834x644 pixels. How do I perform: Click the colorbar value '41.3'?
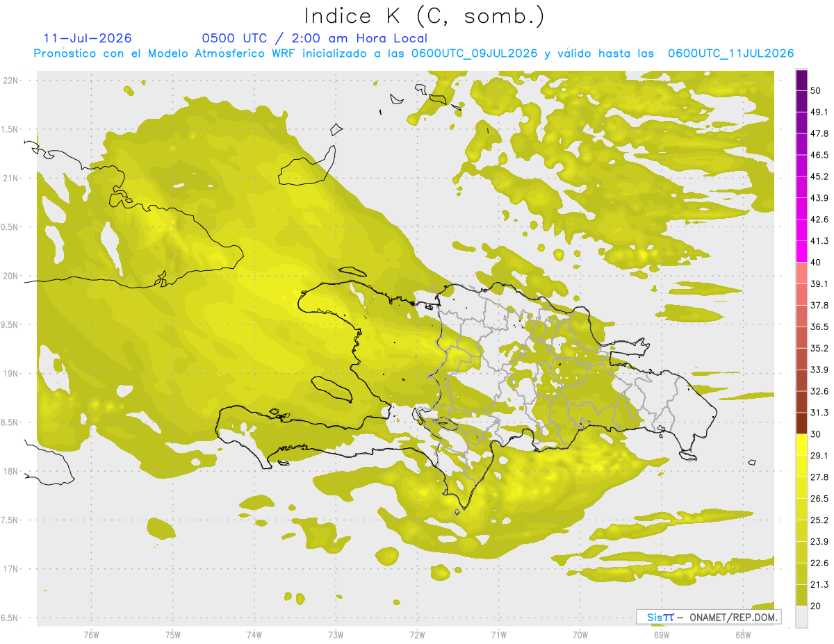[819, 241]
